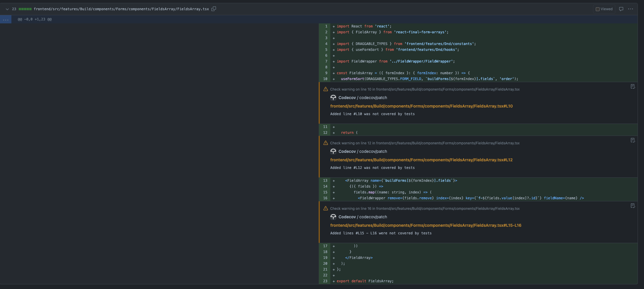Open annotation details for line 16 warning
The height and width of the screenshot is (289, 644).
pyautogui.click(x=633, y=206)
